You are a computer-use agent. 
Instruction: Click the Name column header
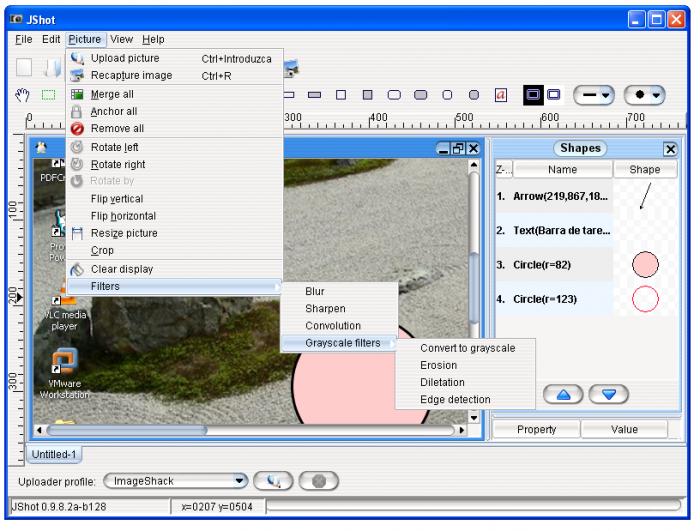point(562,170)
